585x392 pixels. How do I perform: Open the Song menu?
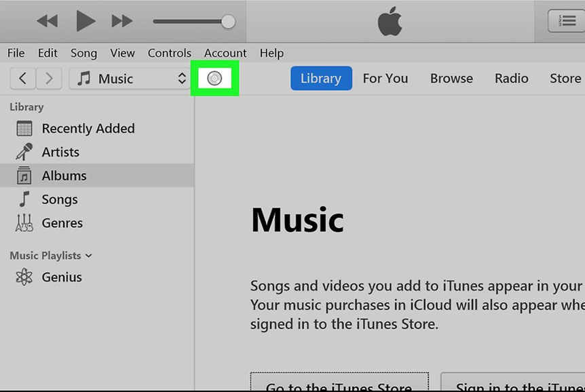tap(83, 53)
